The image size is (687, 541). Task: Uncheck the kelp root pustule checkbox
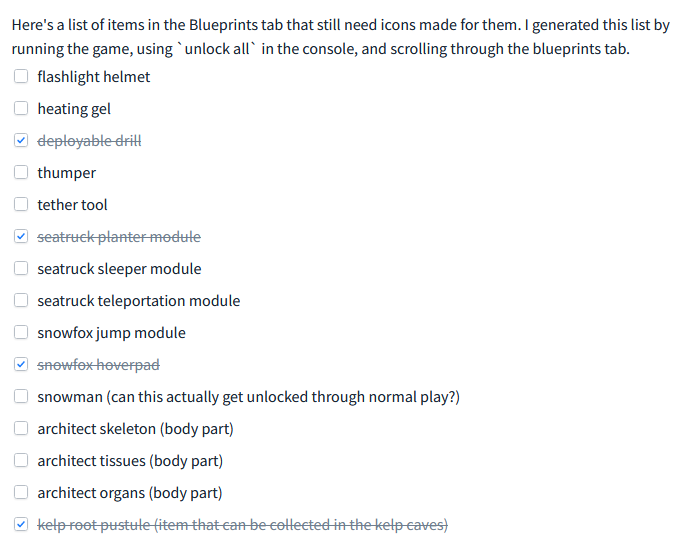click(21, 524)
